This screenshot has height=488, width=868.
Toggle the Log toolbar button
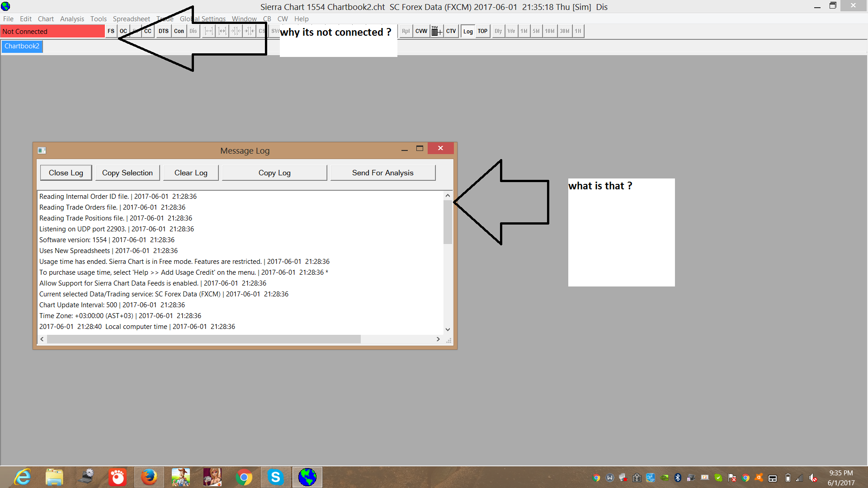(x=468, y=31)
